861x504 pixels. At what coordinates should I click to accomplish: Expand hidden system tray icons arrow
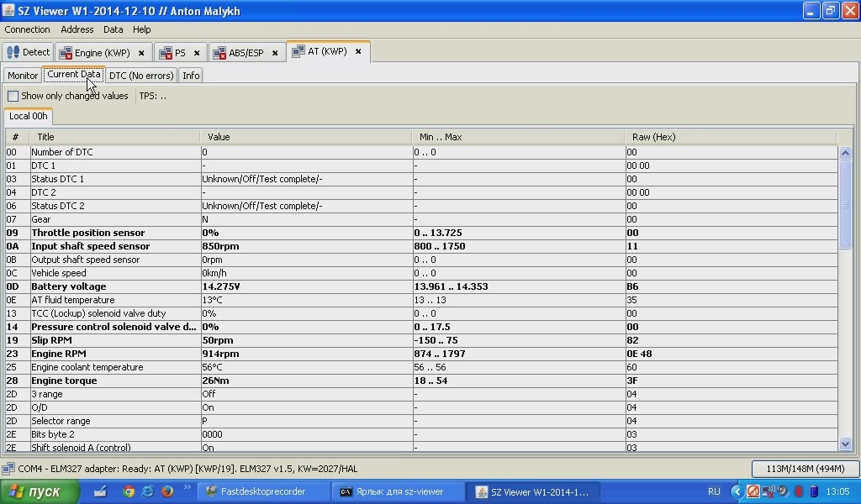(x=737, y=491)
